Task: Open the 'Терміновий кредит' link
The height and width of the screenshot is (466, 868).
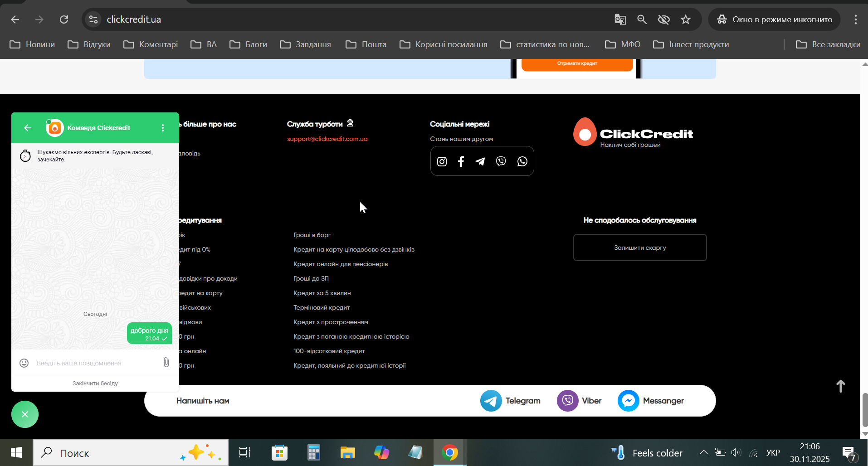Action: point(322,307)
